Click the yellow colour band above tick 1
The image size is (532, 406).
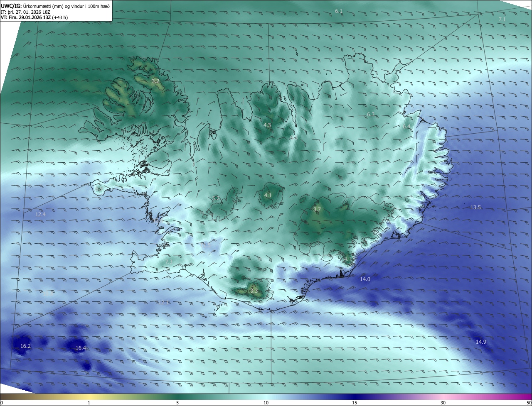[89, 397]
